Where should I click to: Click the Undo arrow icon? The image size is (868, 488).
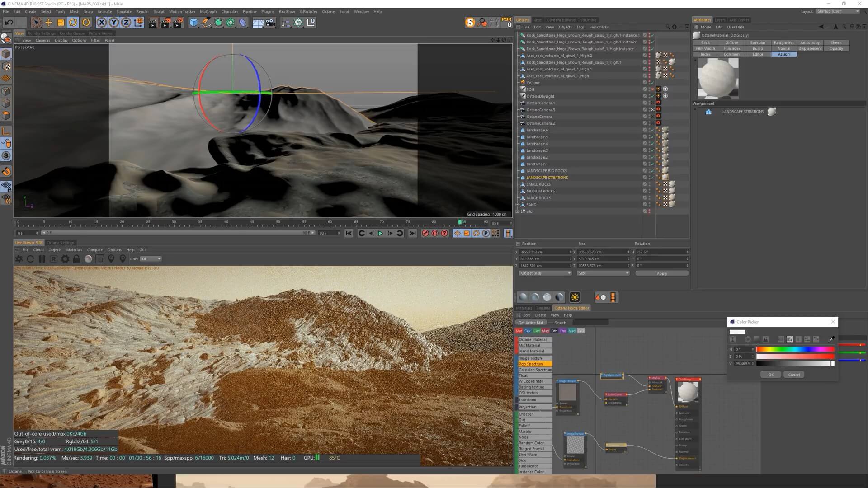[9, 23]
